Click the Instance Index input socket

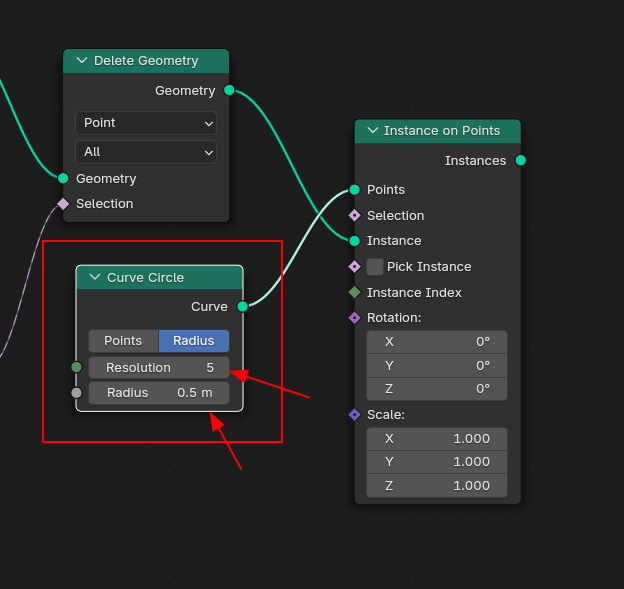tap(355, 293)
